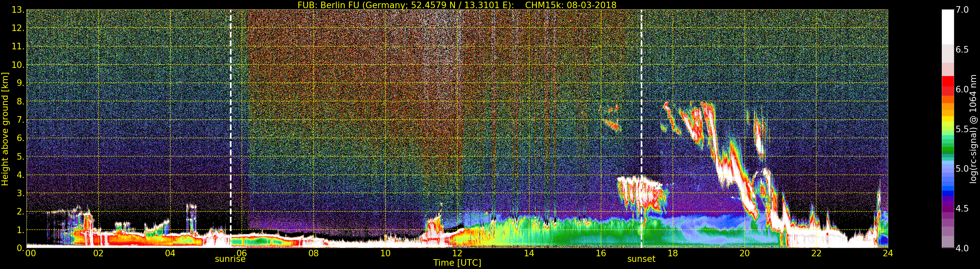Click the colorbar tick value "7.0"
980x269 pixels.
[962, 10]
